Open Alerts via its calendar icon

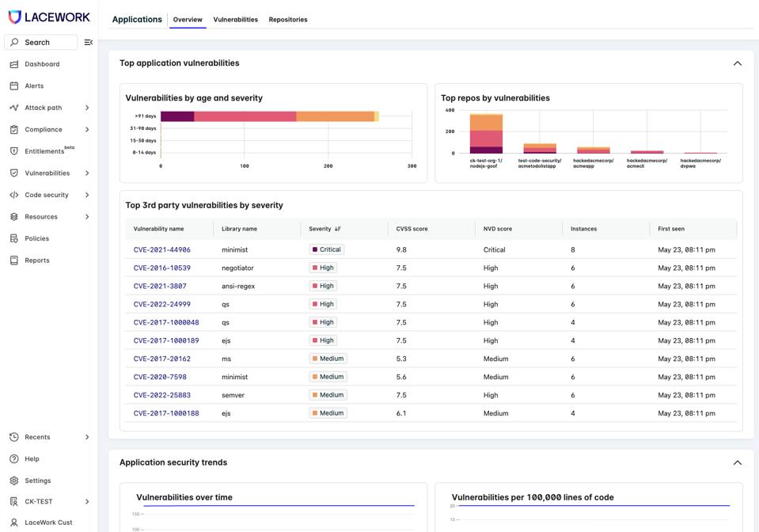pos(14,85)
